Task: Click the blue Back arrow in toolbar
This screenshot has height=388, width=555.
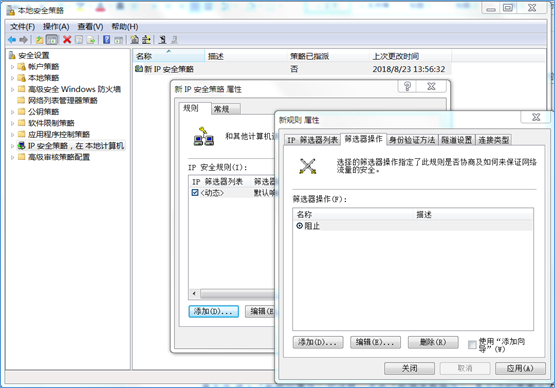Action: (12, 40)
